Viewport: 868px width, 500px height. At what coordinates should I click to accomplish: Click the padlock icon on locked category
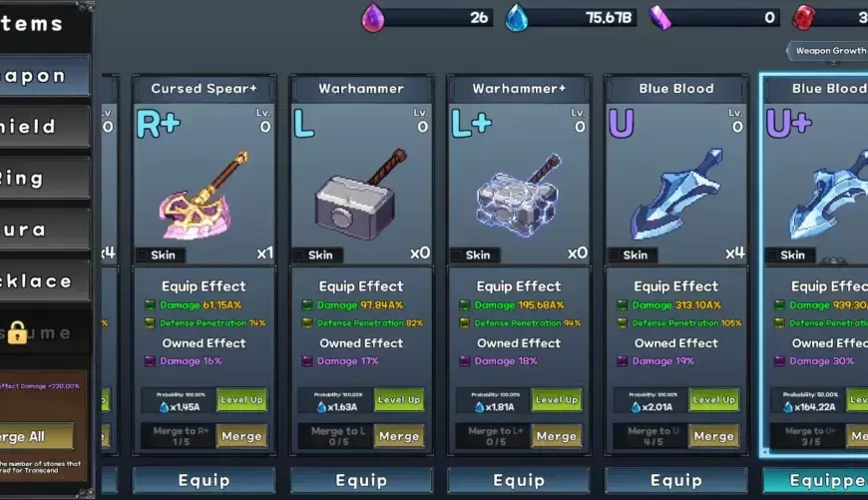[17, 332]
